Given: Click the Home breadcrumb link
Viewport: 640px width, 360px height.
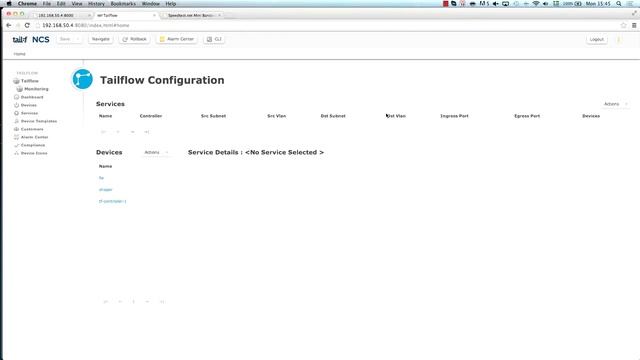Looking at the screenshot, I should click(19, 54).
